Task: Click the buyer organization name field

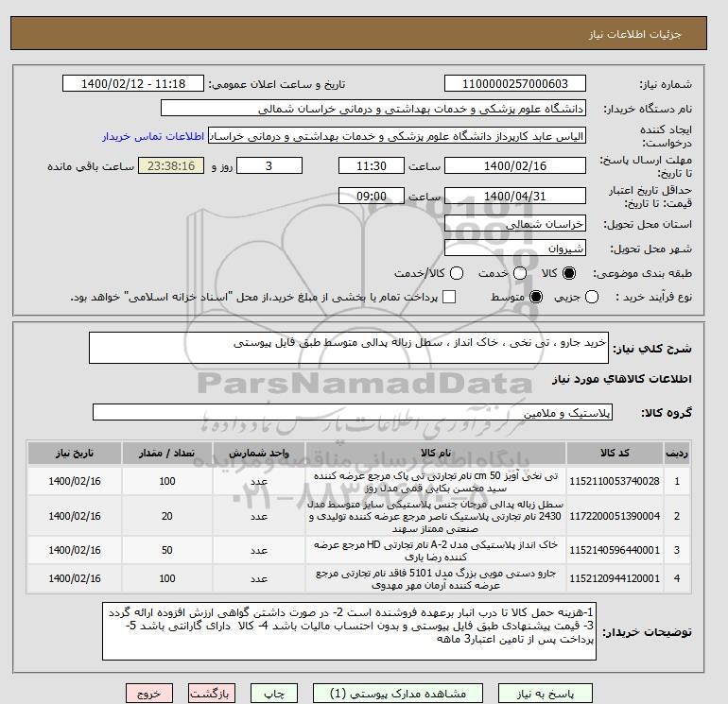Action: [x=373, y=108]
